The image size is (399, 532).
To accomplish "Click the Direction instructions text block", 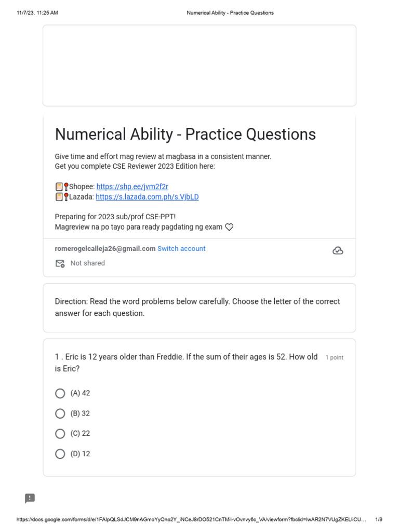I will tap(197, 308).
